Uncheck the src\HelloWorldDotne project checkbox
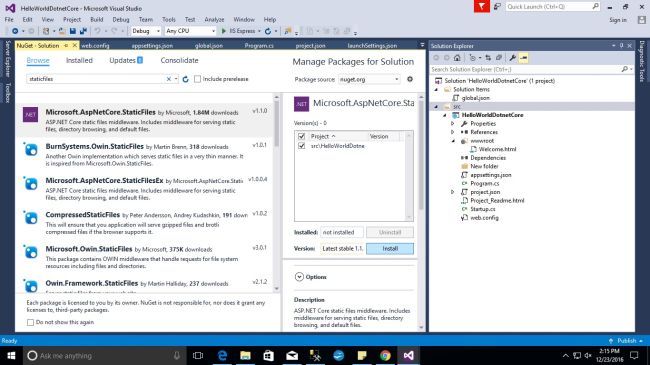Image resolution: width=650 pixels, height=365 pixels. (301, 146)
